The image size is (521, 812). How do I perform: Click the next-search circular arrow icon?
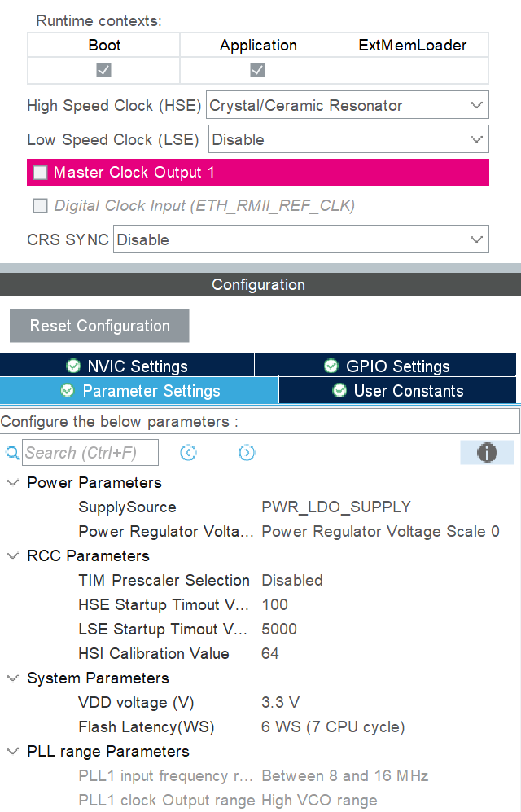pos(247,452)
